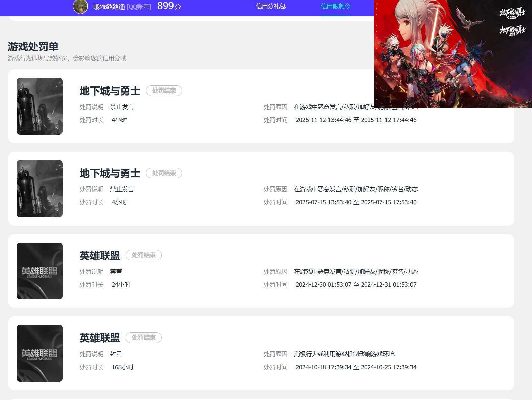Click the 恶意发言 reason in the 2025-07-15 card
This screenshot has height=400, width=532.
(x=356, y=189)
